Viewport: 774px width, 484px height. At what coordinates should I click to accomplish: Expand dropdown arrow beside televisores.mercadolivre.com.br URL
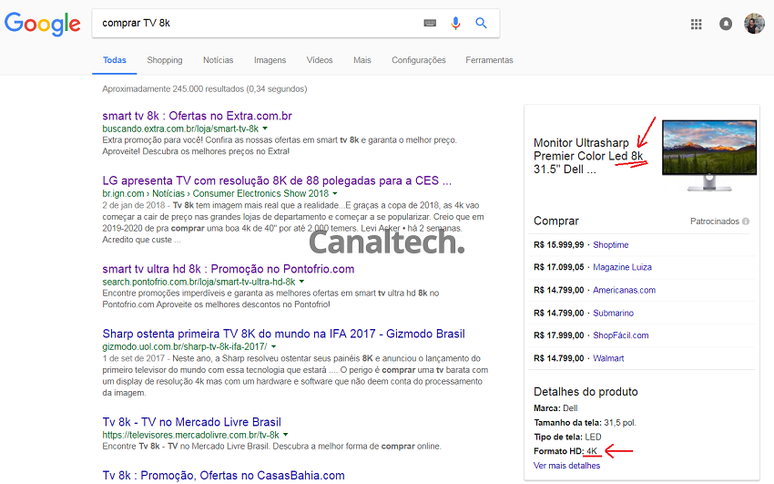286,435
